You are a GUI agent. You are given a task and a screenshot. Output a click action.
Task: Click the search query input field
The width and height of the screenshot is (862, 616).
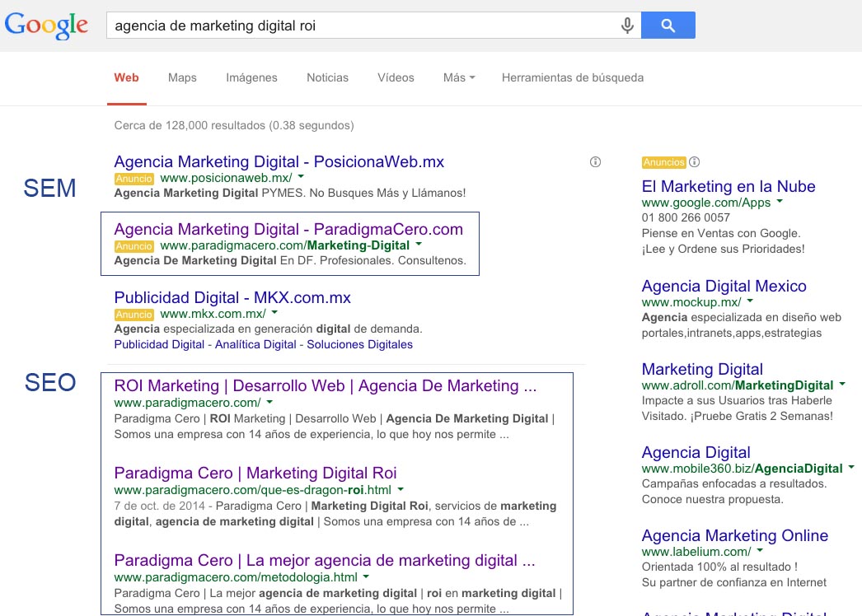point(363,26)
